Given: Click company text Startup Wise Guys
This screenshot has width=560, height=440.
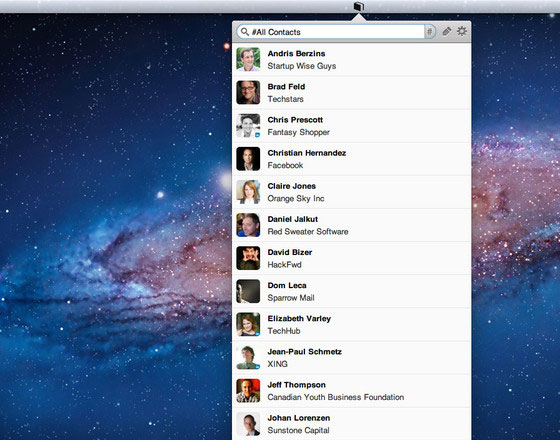Looking at the screenshot, I should (302, 66).
